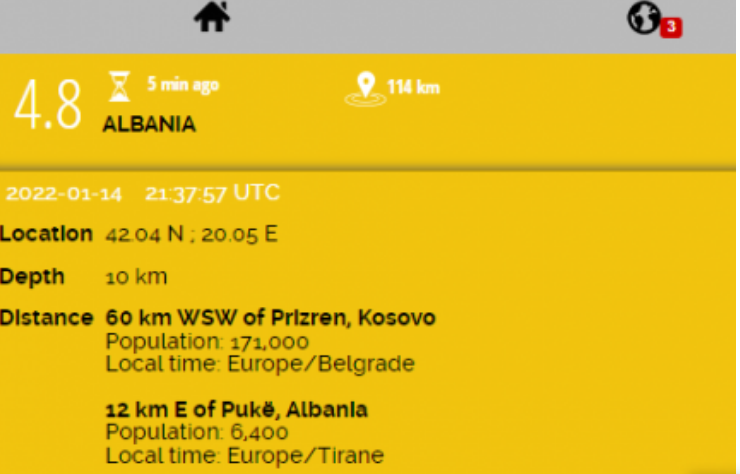This screenshot has width=740, height=474.
Task: Click the location pin distance icon
Action: point(365,89)
